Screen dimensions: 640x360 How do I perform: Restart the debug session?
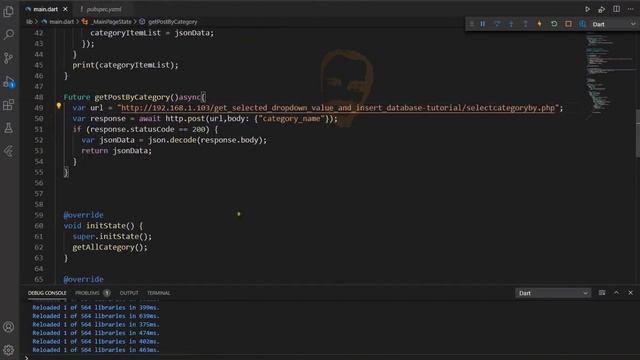[554, 24]
